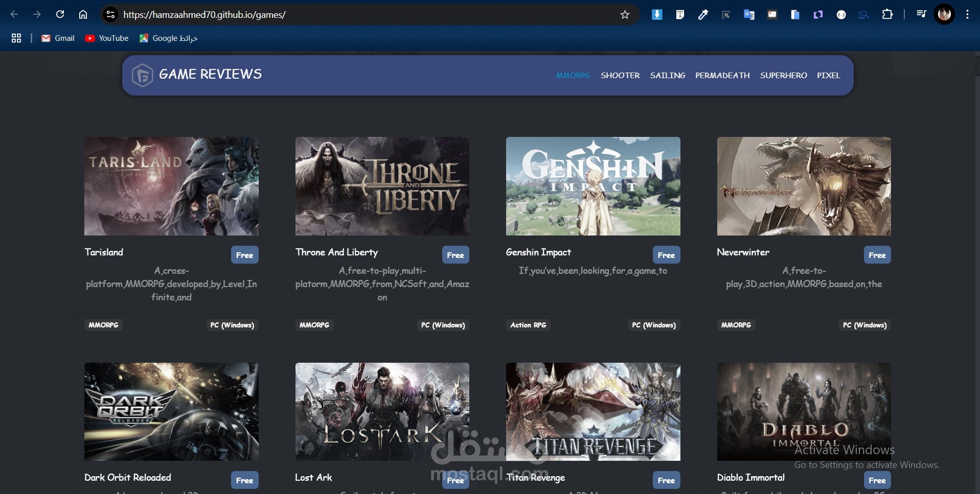Open the white curly-braces extension
Image resolution: width=980 pixels, height=494 pixels.
(x=841, y=15)
